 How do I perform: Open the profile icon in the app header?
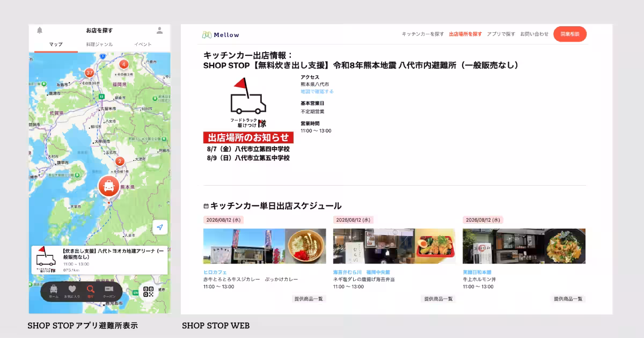pyautogui.click(x=159, y=30)
